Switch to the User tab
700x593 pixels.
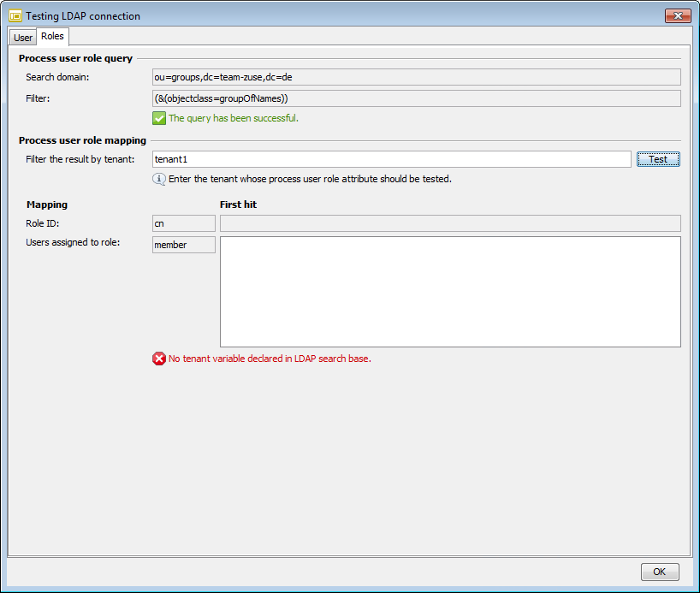click(x=22, y=37)
